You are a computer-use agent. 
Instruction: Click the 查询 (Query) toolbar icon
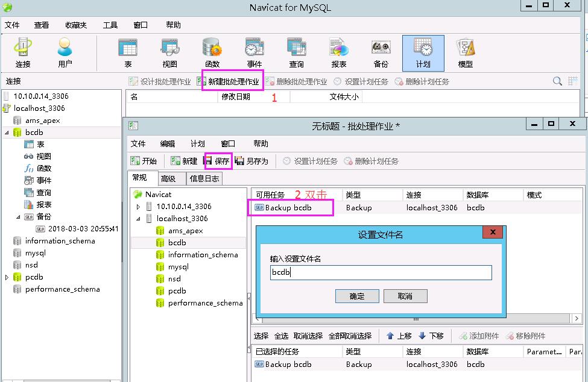tap(296, 53)
